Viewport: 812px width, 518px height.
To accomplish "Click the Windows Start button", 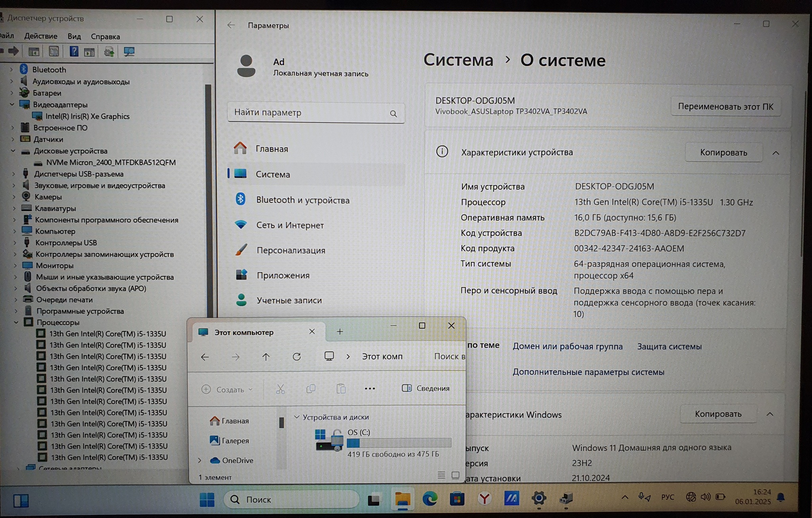I will [207, 499].
